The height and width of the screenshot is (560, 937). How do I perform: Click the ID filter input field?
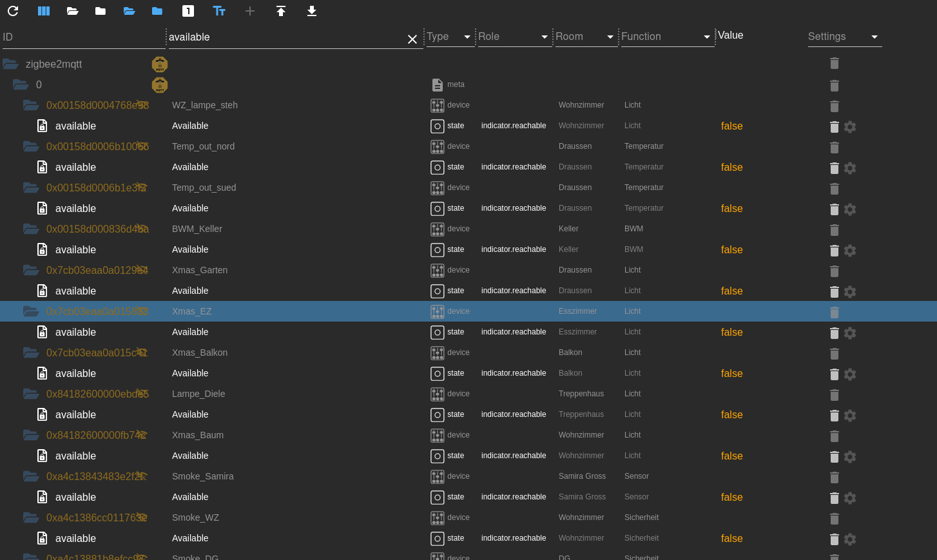tap(82, 37)
